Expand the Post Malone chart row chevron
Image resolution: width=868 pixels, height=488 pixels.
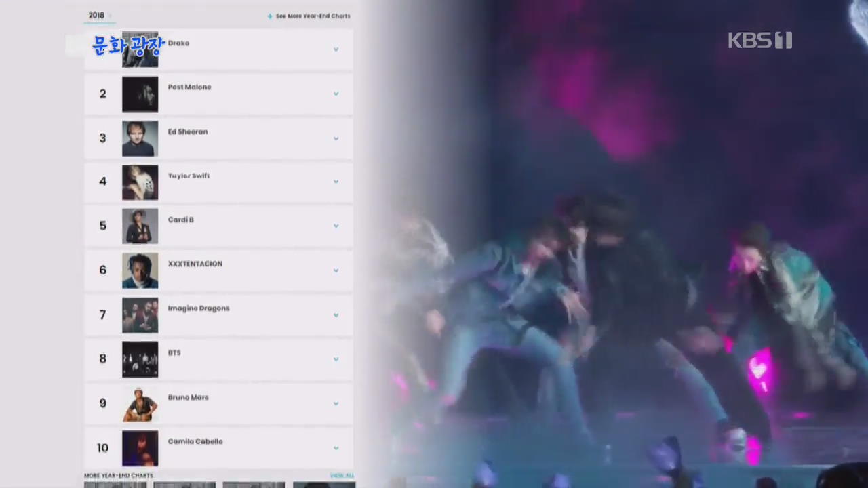pyautogui.click(x=336, y=94)
